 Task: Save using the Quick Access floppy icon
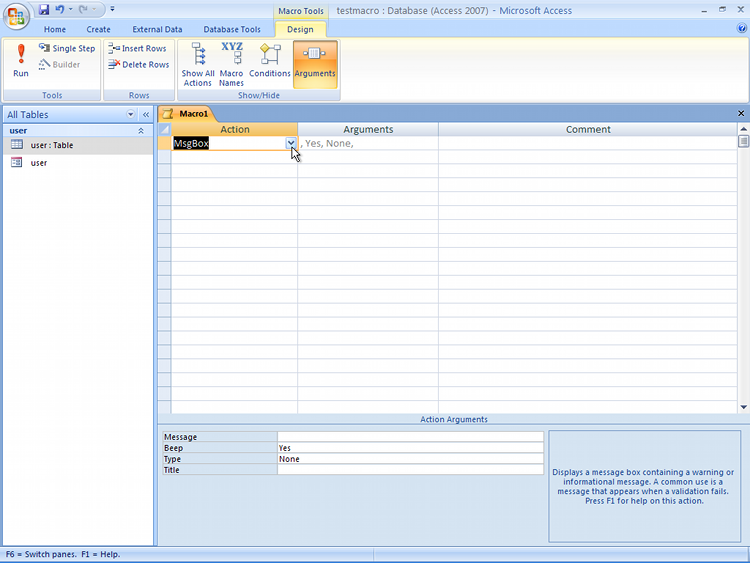[44, 9]
